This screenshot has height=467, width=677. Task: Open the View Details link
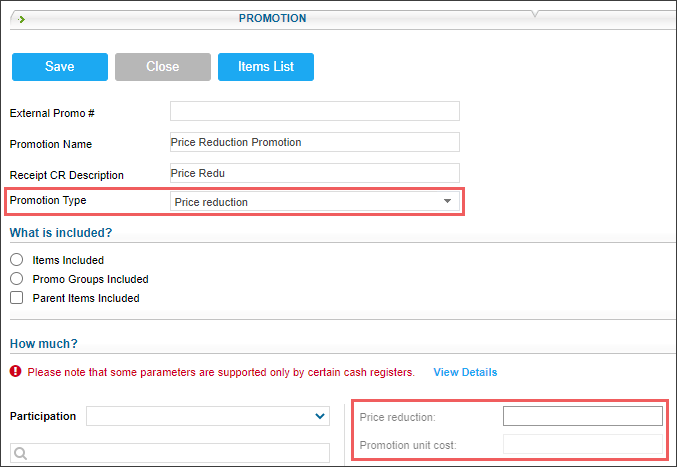465,372
